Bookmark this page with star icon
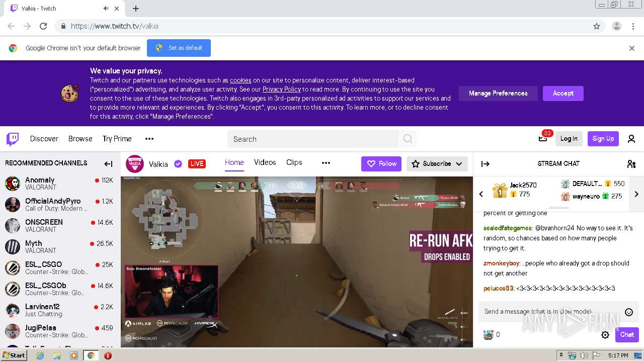The width and height of the screenshot is (644, 362). [x=597, y=26]
